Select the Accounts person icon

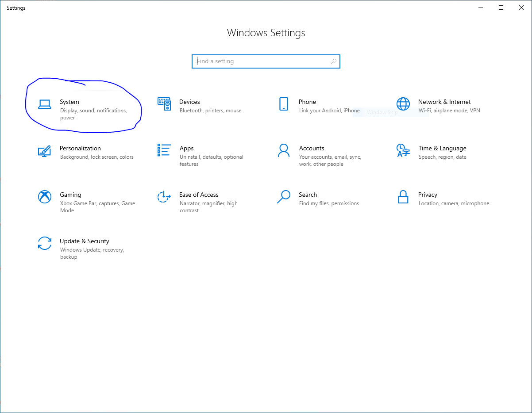284,150
